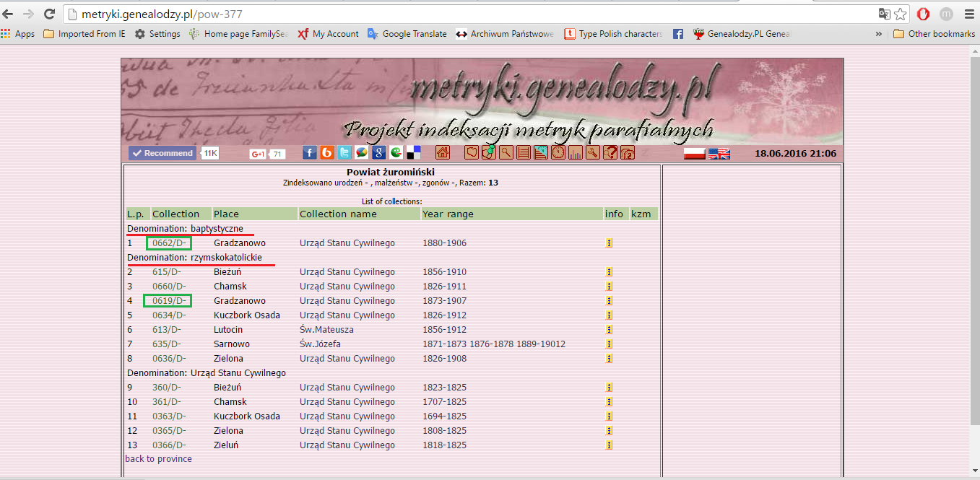Open the Other bookmarks dropdown
The image size is (980, 480).
click(x=933, y=33)
